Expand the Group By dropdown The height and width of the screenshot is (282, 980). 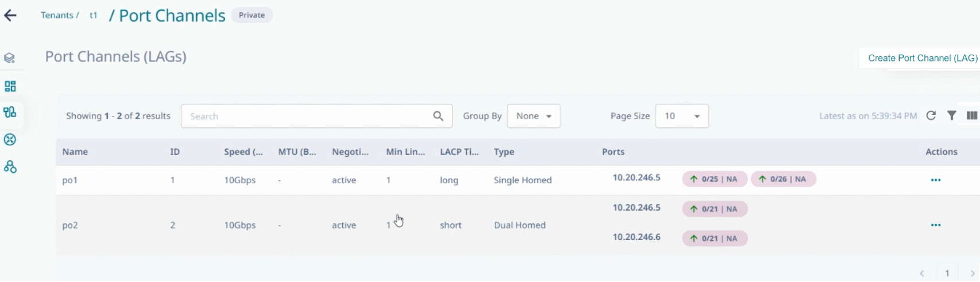(533, 116)
